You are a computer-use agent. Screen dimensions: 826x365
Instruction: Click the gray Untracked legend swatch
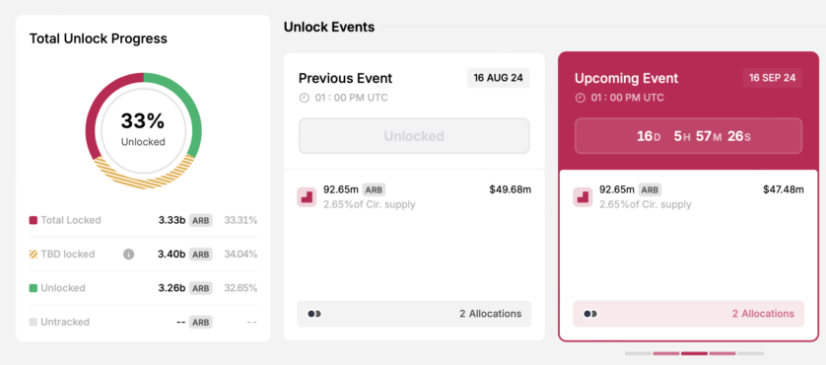pos(33,322)
